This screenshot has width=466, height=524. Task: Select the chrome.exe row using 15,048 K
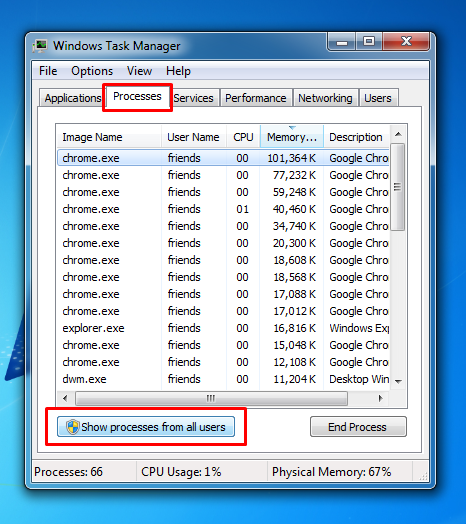pyautogui.click(x=223, y=345)
